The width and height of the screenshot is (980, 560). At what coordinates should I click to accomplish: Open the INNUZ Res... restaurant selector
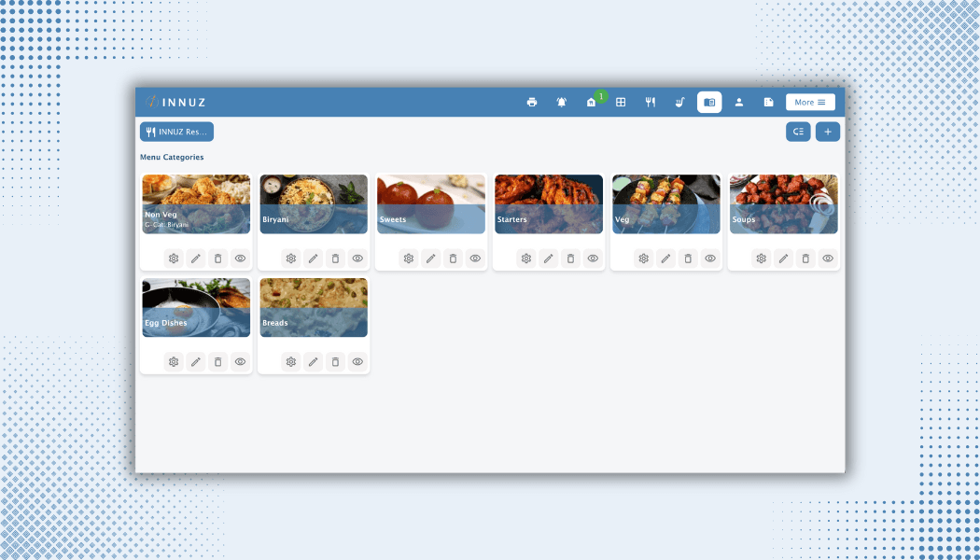tap(176, 133)
